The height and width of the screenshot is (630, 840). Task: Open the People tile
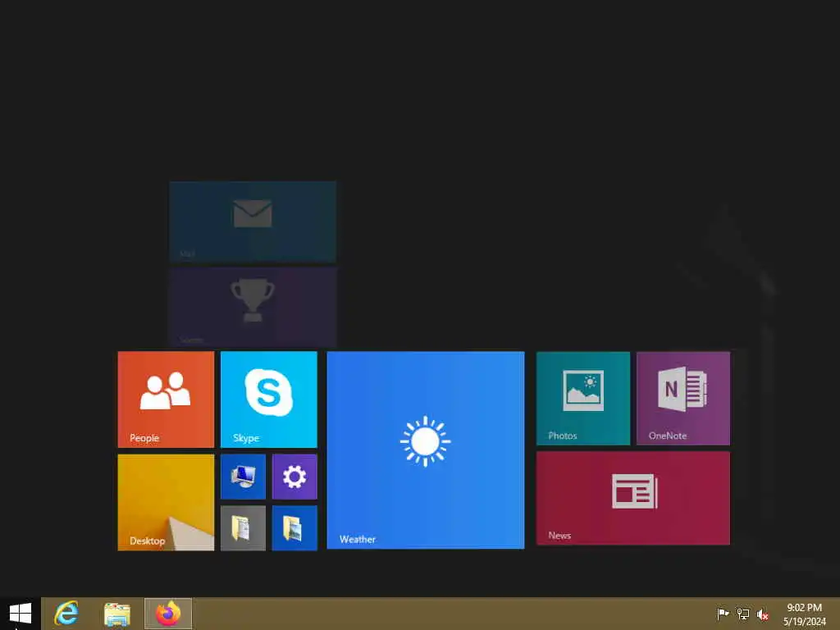pyautogui.click(x=166, y=399)
